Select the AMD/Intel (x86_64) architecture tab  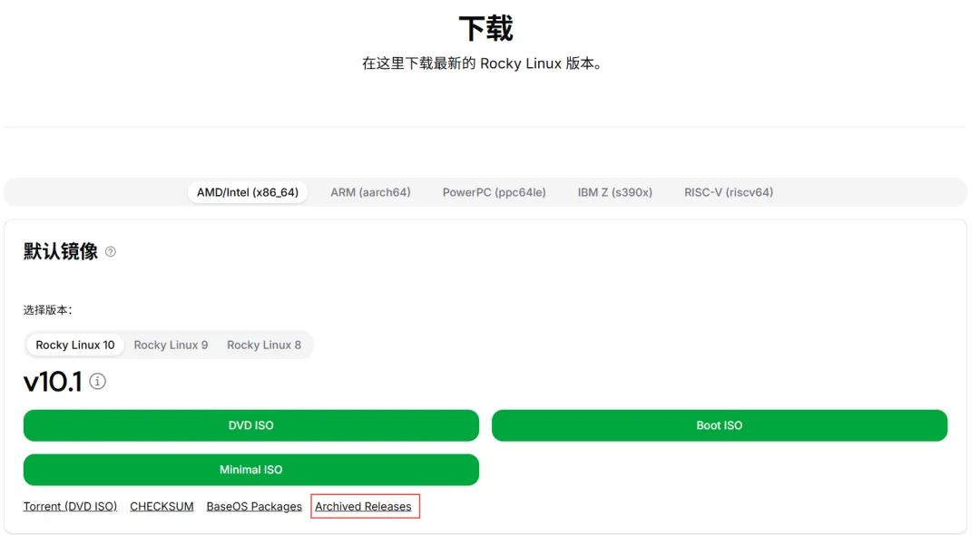tap(248, 192)
